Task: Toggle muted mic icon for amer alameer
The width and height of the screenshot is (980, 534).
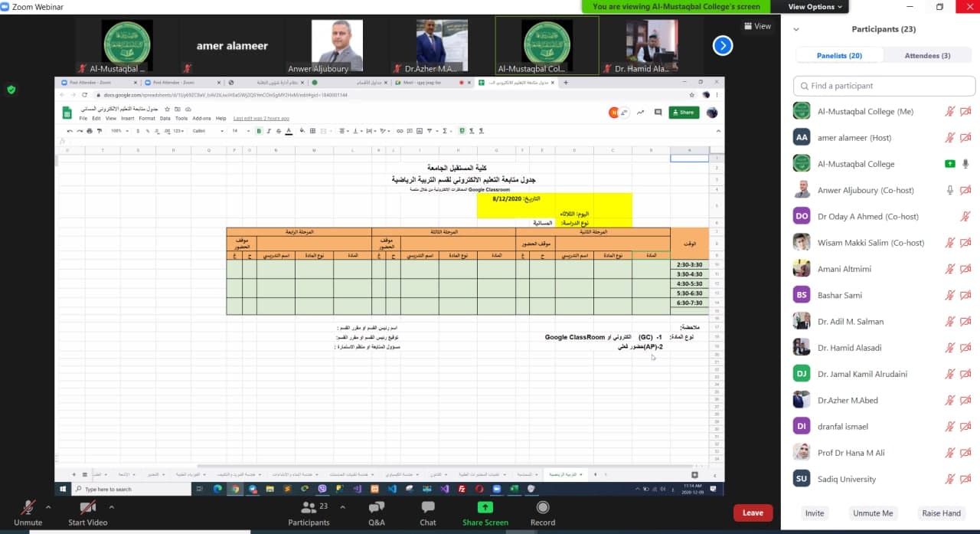Action: tap(950, 138)
